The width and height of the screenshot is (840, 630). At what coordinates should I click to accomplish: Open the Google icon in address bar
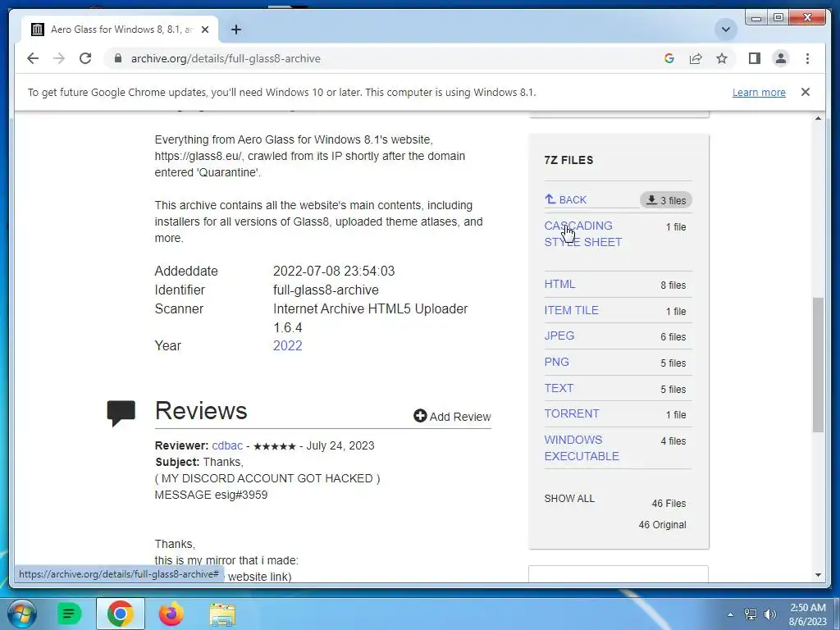click(x=669, y=58)
